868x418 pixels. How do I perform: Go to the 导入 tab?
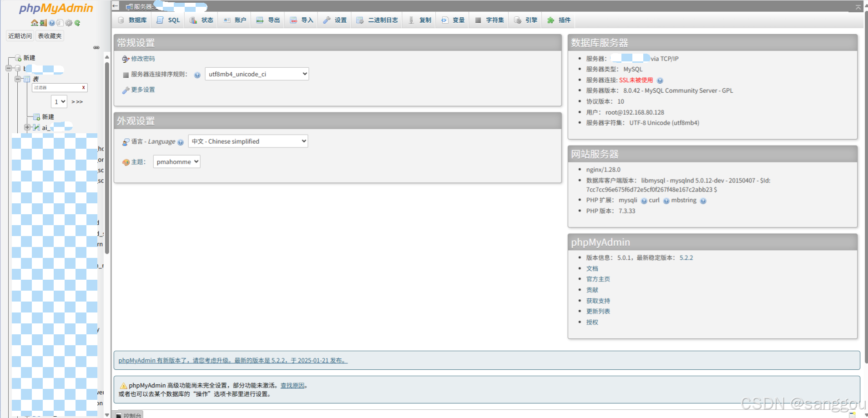tap(302, 20)
